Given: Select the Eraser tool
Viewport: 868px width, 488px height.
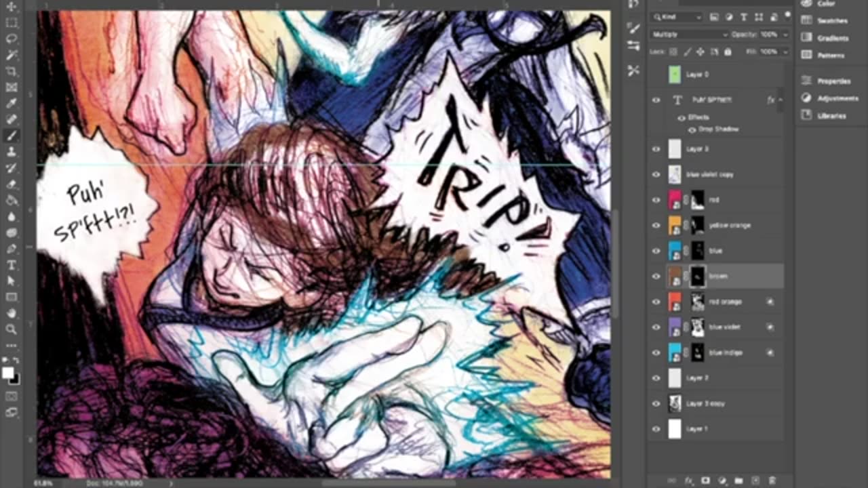Looking at the screenshot, I should [12, 184].
